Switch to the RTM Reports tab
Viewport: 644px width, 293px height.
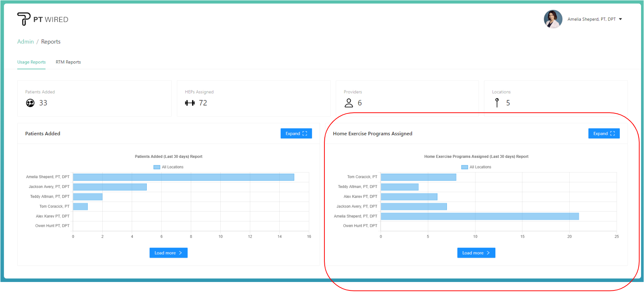pos(68,62)
